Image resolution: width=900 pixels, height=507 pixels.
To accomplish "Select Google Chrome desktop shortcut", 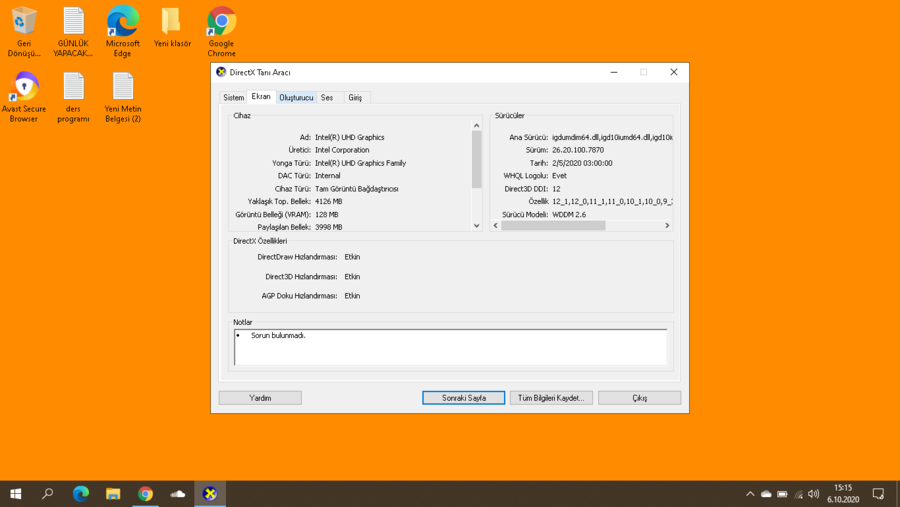I will tap(222, 32).
